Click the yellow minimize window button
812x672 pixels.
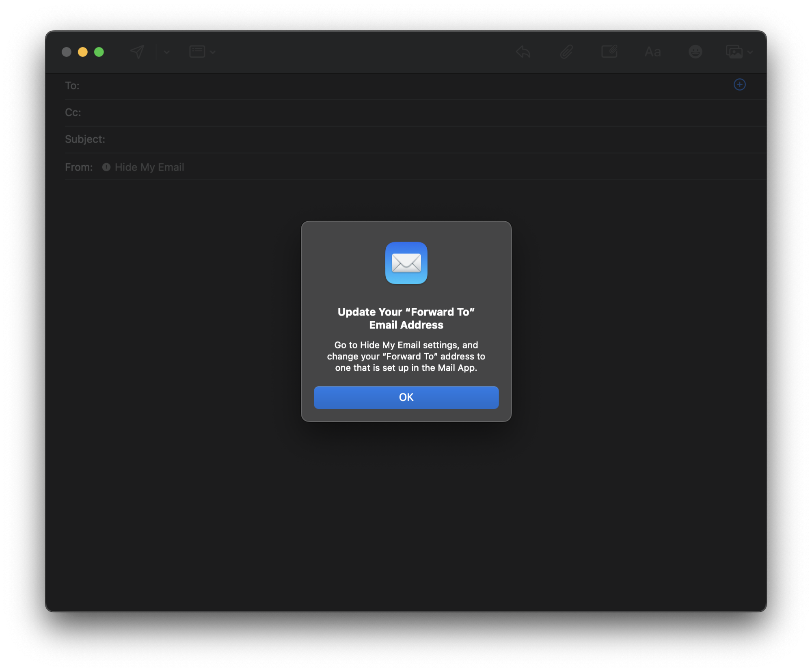coord(83,52)
